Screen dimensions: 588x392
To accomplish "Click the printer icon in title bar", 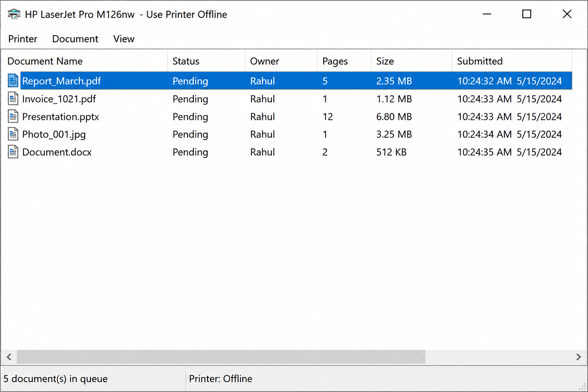I will (x=14, y=14).
